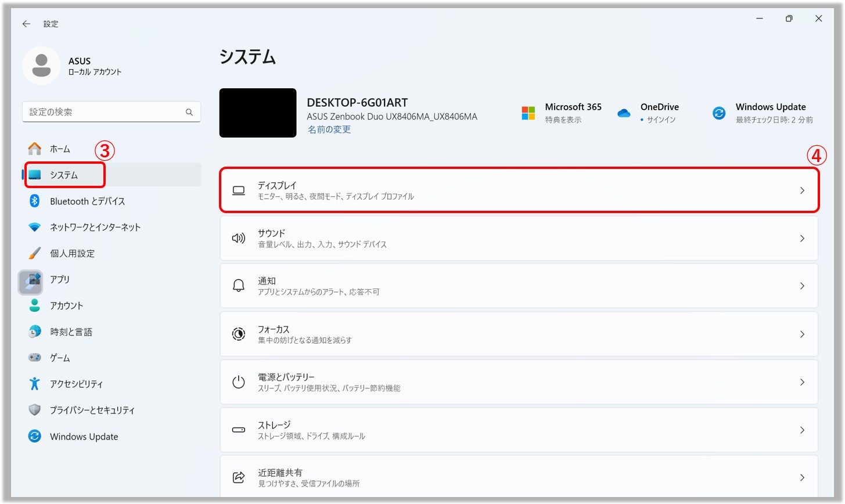This screenshot has height=504, width=845.
Task: Click スリープ、バッテリ使用状況 description text
Action: [329, 388]
